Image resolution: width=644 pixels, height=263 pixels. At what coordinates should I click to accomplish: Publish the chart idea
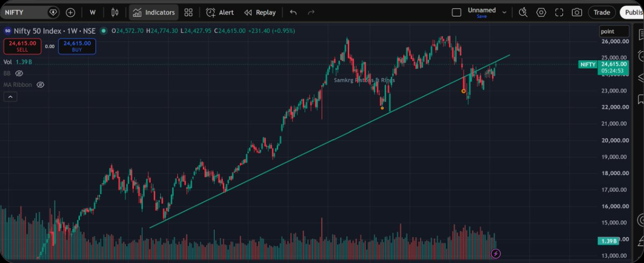click(633, 13)
